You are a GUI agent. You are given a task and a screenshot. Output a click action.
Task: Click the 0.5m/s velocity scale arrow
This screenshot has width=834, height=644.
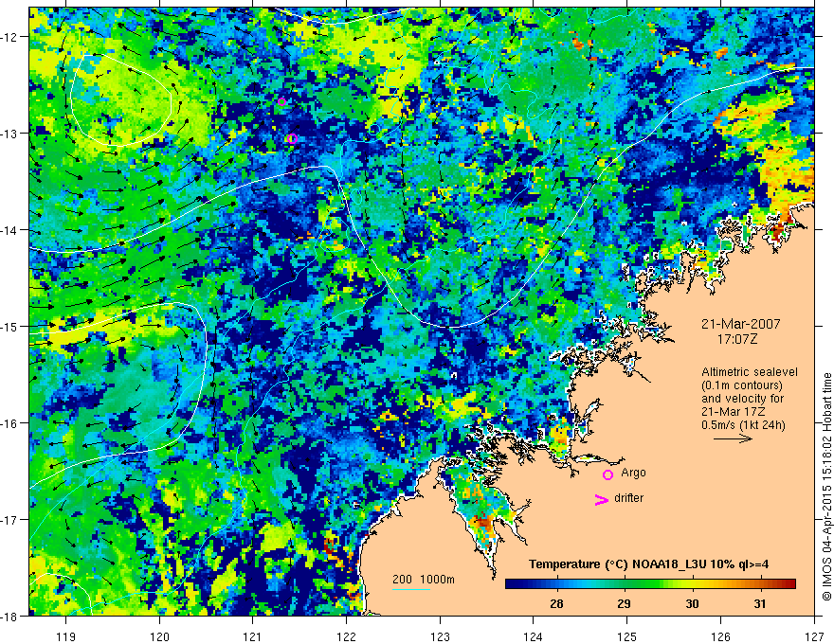(x=733, y=438)
